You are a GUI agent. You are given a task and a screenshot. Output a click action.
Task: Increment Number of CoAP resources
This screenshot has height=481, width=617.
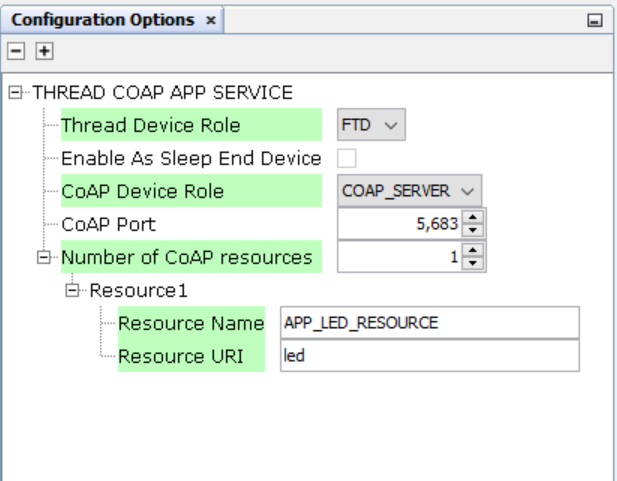[x=473, y=250]
